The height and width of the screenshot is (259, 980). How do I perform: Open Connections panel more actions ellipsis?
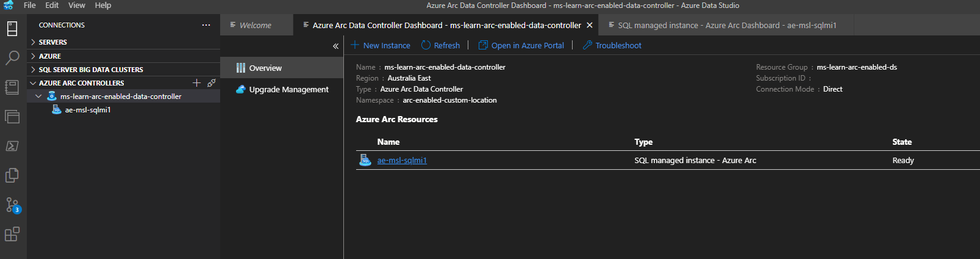pos(206,25)
